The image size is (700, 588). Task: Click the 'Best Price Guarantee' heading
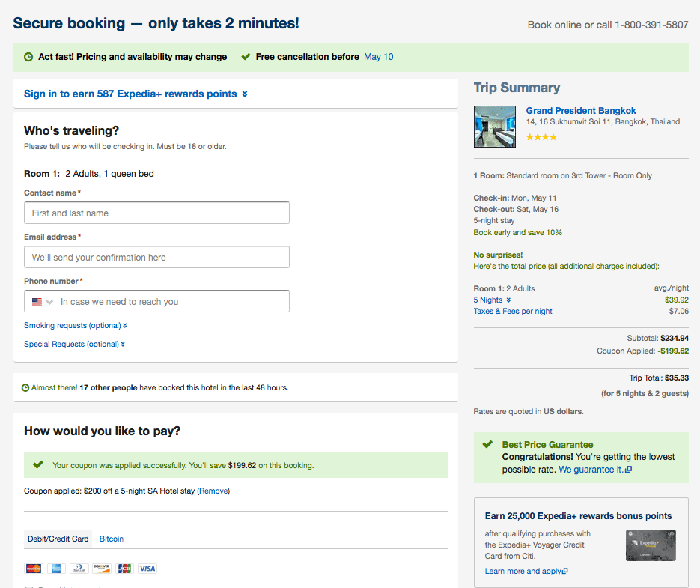[x=547, y=445]
